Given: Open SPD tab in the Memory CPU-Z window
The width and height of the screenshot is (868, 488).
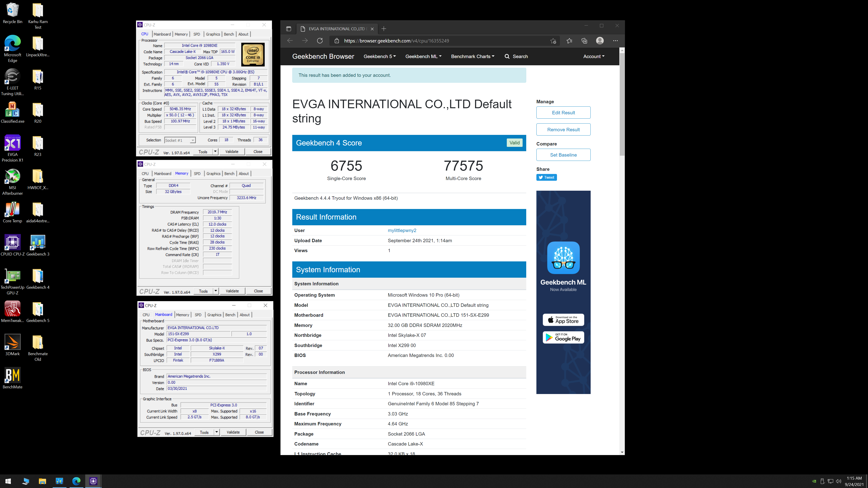Looking at the screenshot, I should (x=197, y=174).
